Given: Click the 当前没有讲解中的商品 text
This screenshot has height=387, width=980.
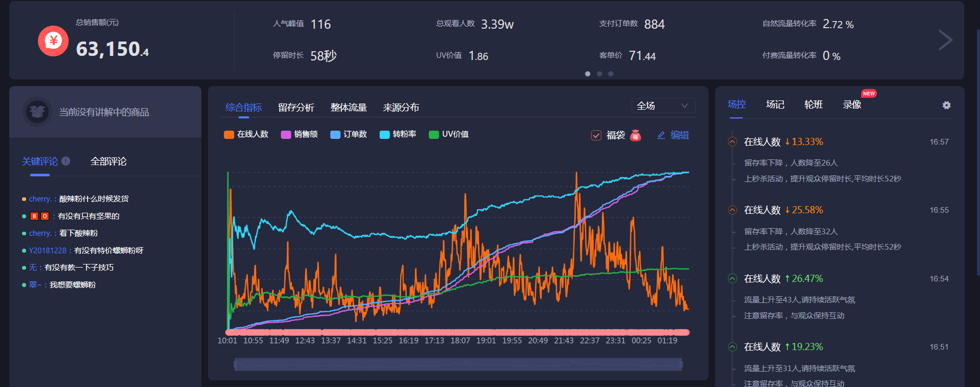Looking at the screenshot, I should tap(104, 112).
